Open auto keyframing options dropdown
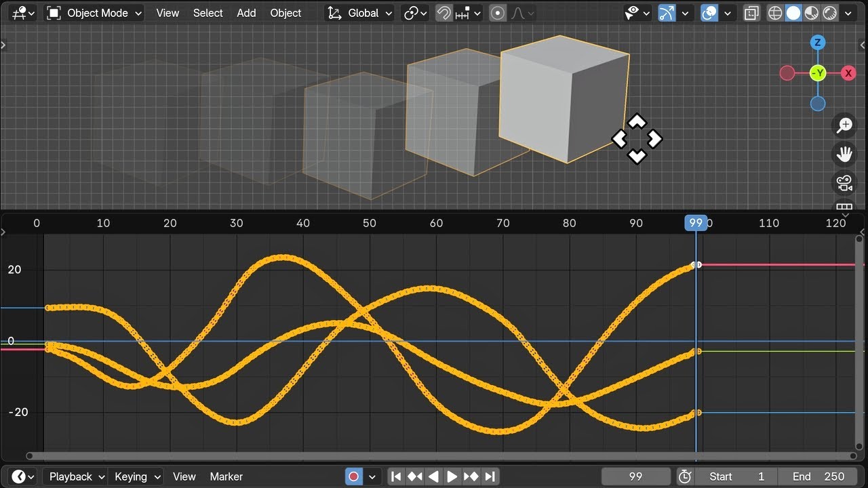The width and height of the screenshot is (868, 488). click(372, 476)
